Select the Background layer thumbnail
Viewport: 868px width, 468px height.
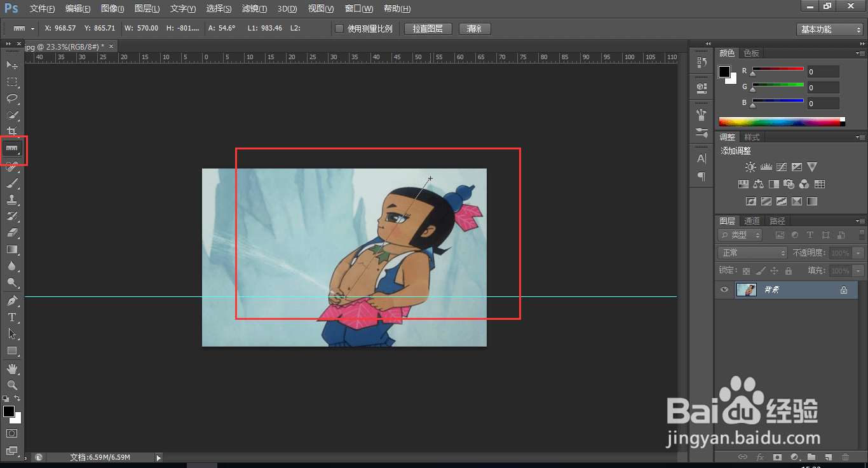pos(746,290)
